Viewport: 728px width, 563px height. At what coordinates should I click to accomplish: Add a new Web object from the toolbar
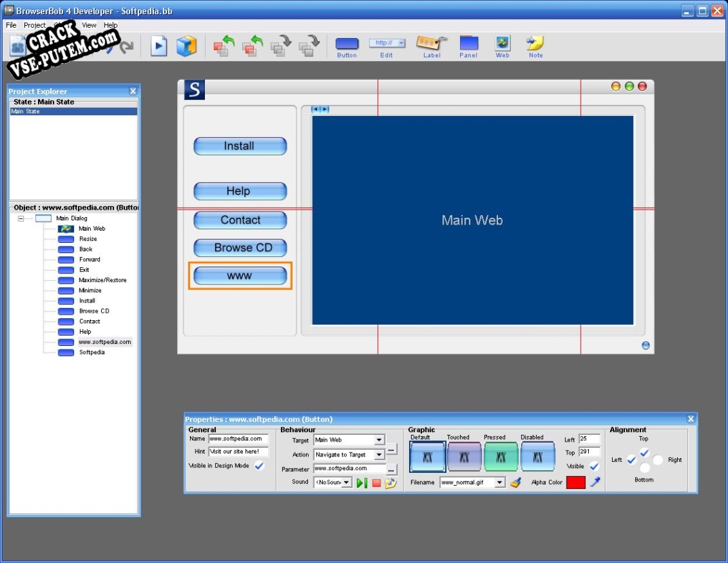502,47
